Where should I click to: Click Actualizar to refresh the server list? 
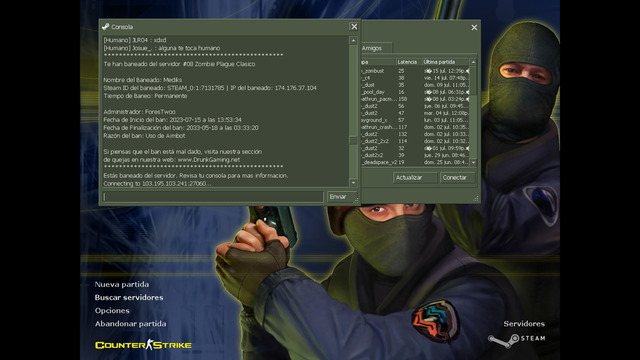(x=415, y=178)
